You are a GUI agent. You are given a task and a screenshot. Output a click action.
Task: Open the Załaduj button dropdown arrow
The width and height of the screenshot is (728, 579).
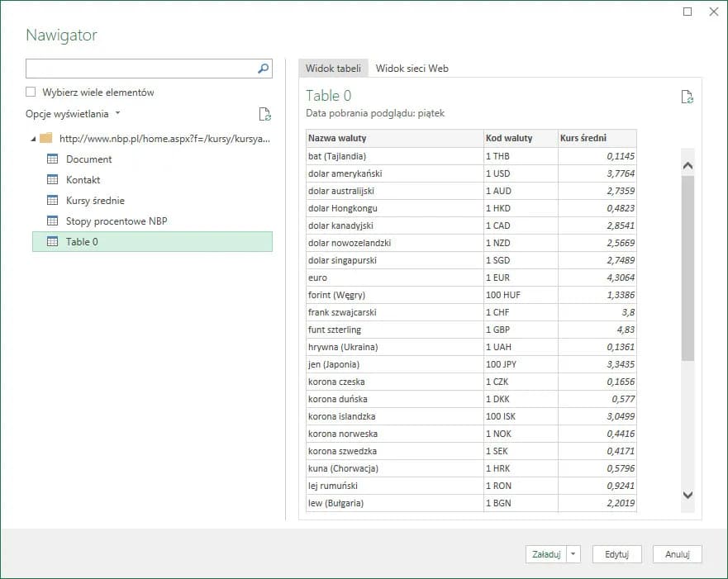click(574, 555)
